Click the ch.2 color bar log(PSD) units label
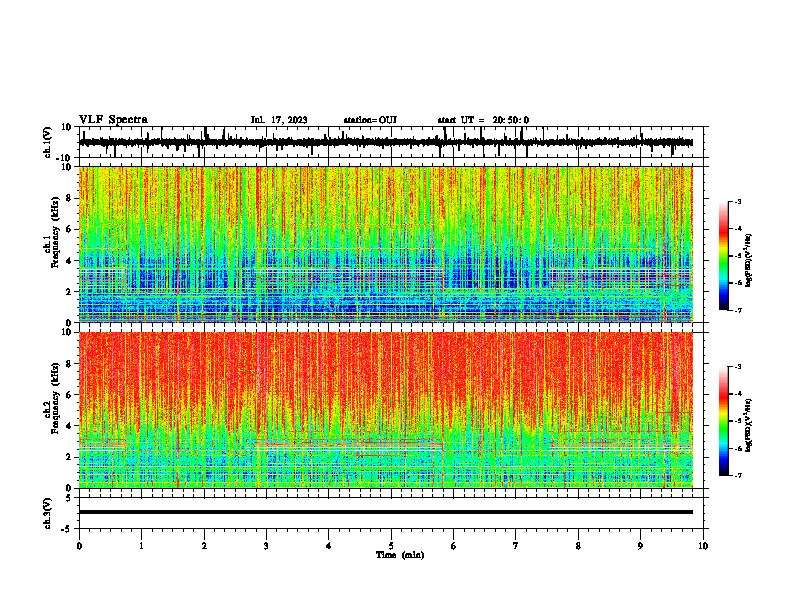 (x=749, y=425)
